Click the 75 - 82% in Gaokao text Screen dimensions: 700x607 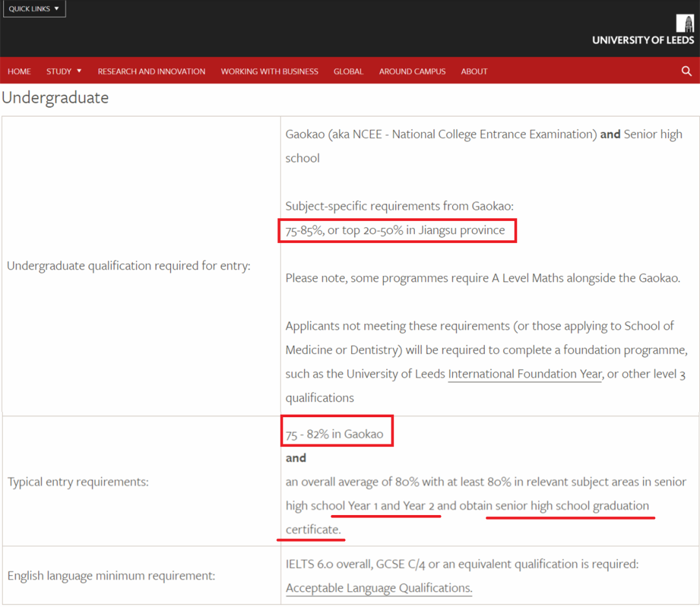334,434
